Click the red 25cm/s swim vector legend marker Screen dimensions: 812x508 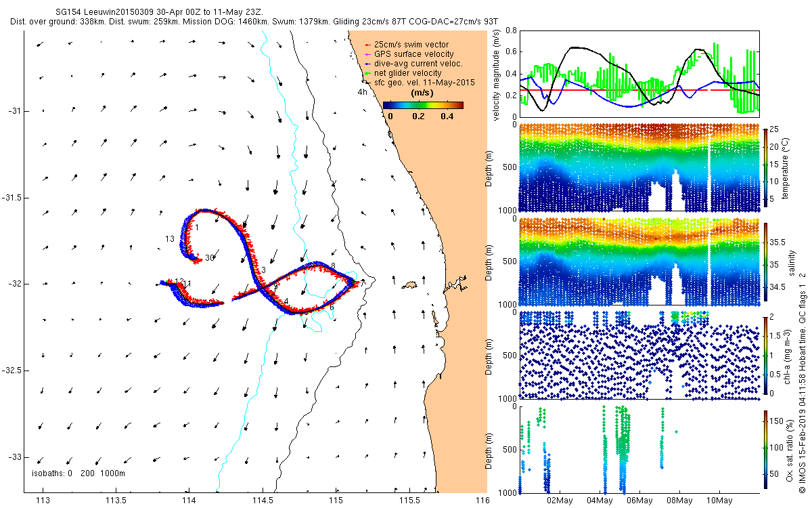point(367,45)
